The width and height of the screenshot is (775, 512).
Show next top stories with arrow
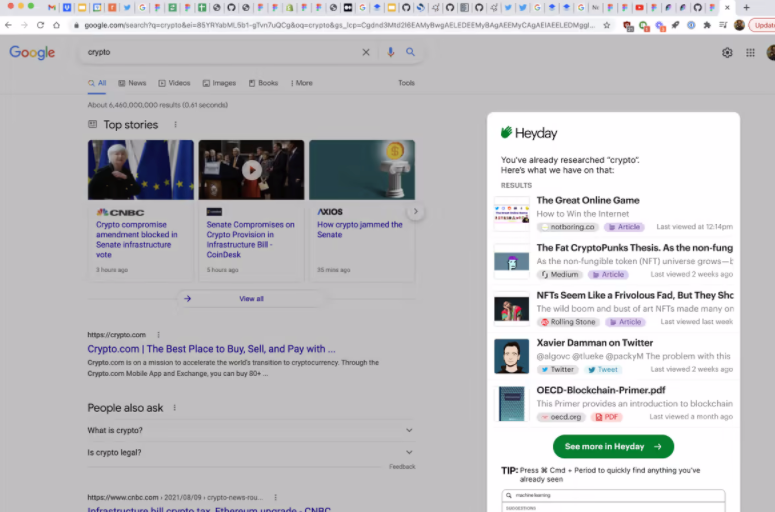pos(416,212)
